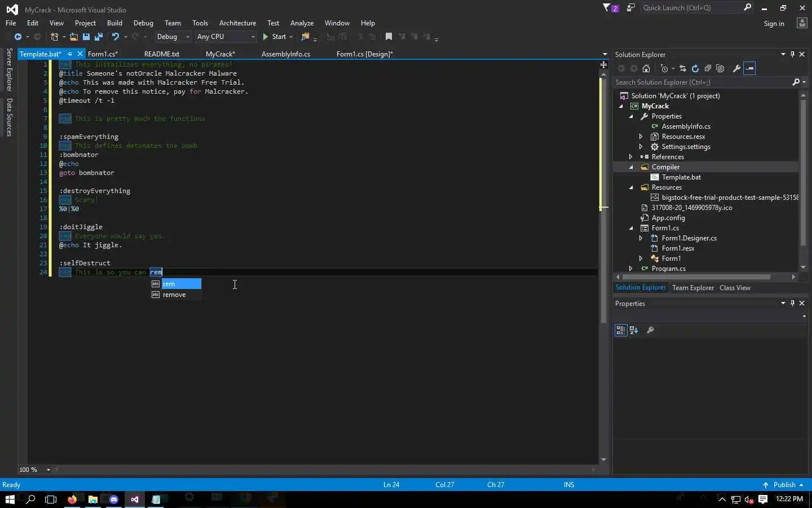The height and width of the screenshot is (508, 812).
Task: Toggle the Show All Files icon
Action: pyautogui.click(x=720, y=68)
